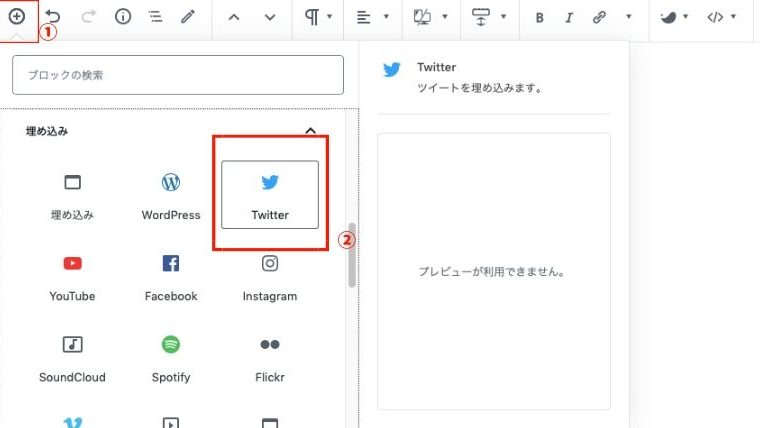Toggle bold formatting

pyautogui.click(x=539, y=18)
